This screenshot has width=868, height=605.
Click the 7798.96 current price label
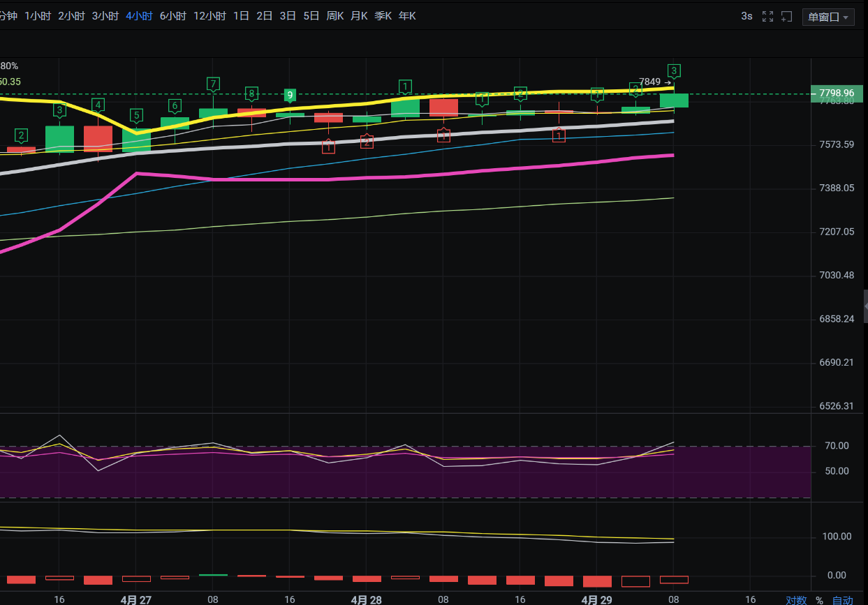coord(837,92)
